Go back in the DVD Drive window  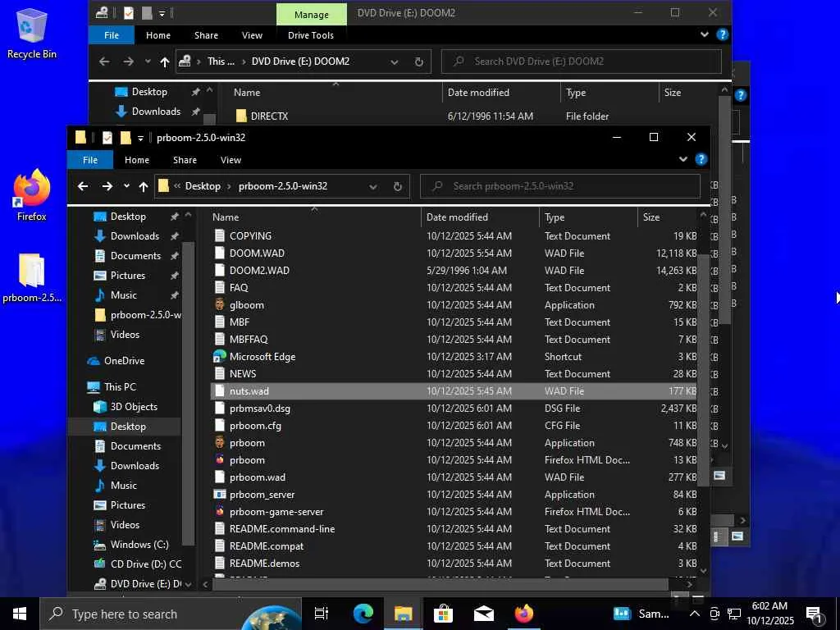tap(104, 62)
